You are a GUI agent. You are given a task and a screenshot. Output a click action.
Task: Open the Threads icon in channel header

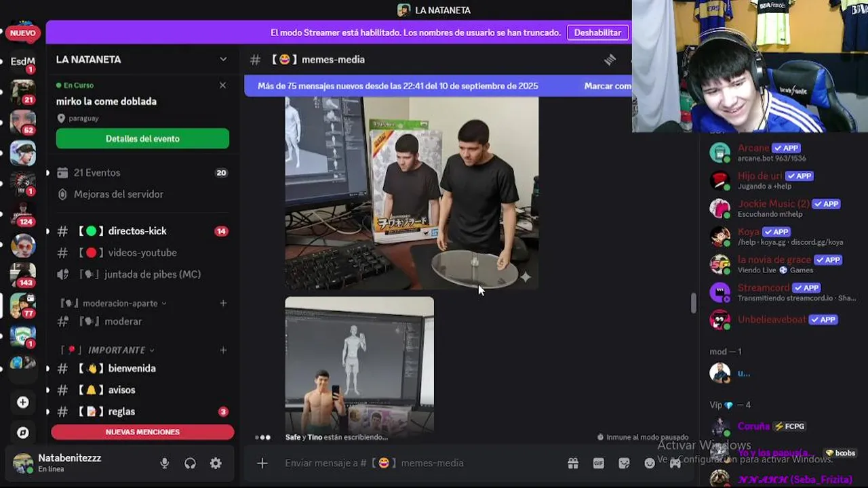610,60
